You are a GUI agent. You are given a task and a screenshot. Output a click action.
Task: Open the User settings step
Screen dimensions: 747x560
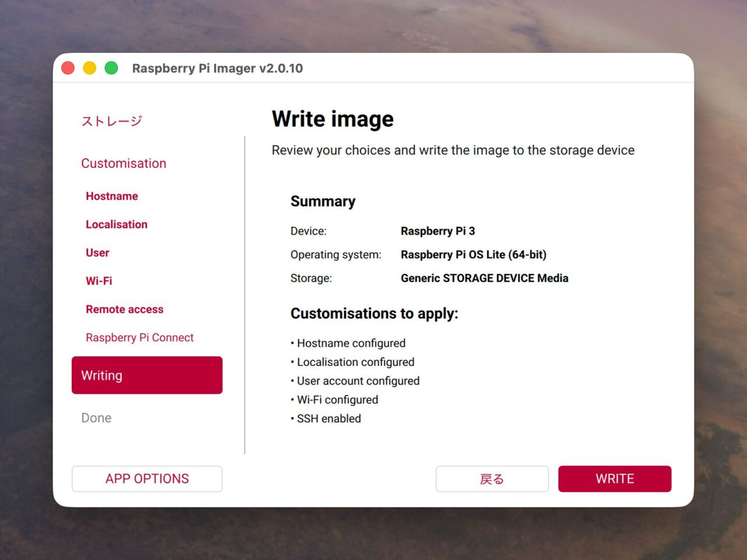97,253
